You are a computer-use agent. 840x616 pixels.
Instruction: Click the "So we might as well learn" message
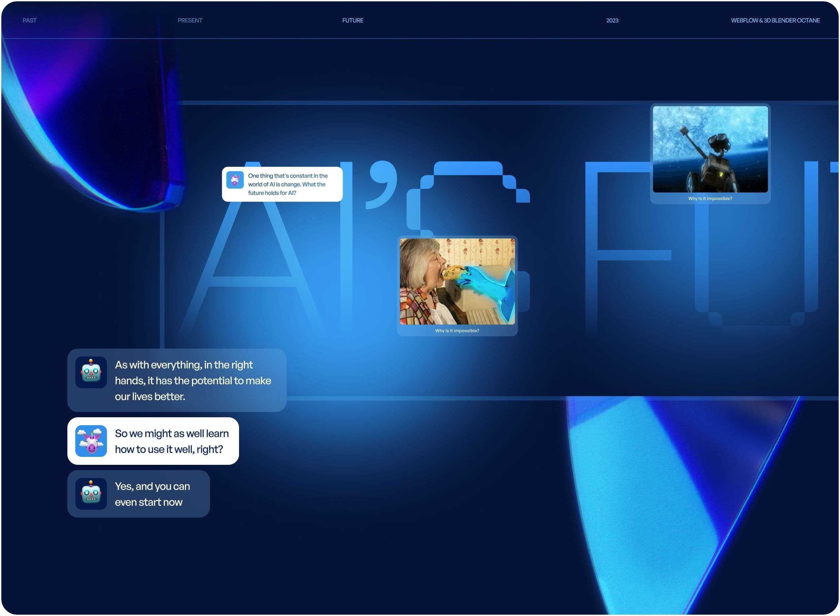(172, 441)
